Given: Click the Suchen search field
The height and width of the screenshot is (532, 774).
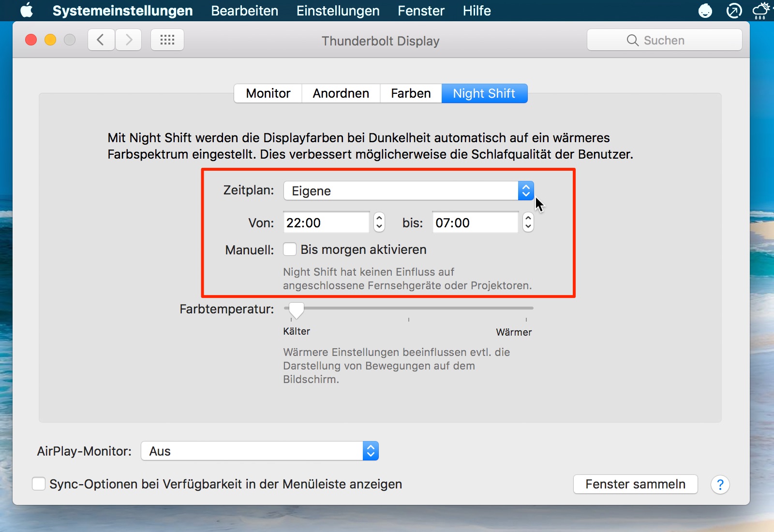Looking at the screenshot, I should point(664,40).
